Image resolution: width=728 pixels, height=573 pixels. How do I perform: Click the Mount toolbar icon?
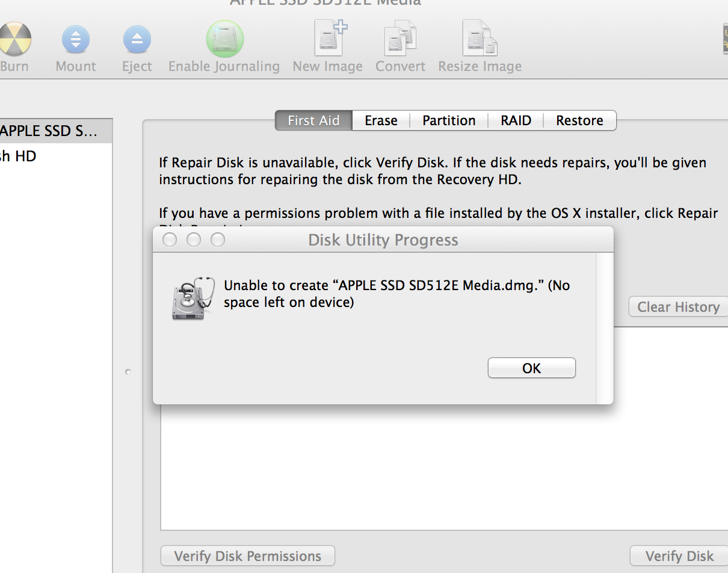[x=76, y=40]
